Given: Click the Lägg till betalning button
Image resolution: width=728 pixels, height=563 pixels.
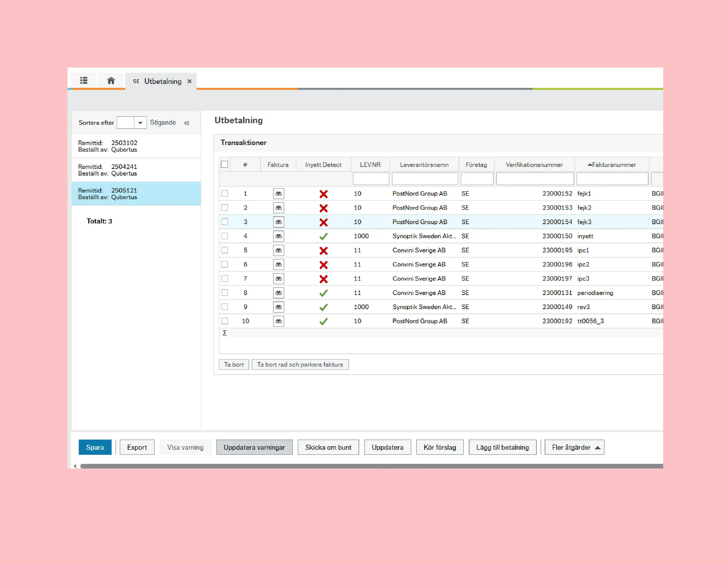Looking at the screenshot, I should pos(502,447).
